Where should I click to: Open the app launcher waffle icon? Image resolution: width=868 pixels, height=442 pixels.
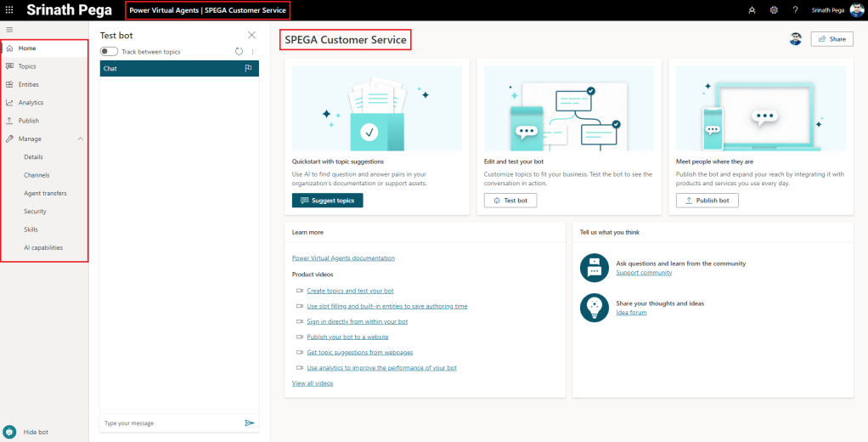point(9,10)
